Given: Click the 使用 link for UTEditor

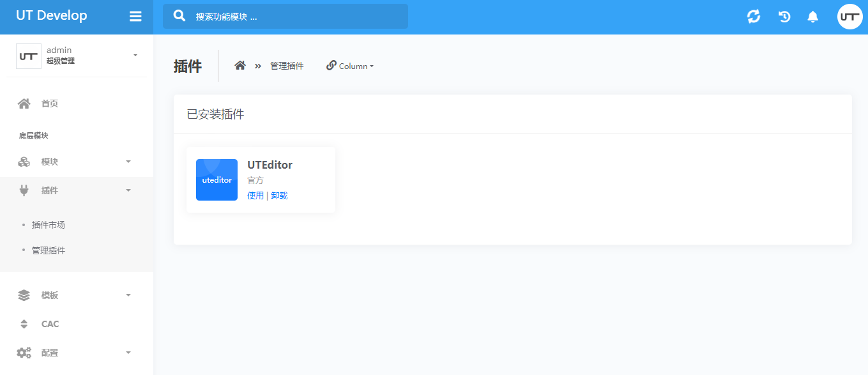Looking at the screenshot, I should click(x=255, y=195).
